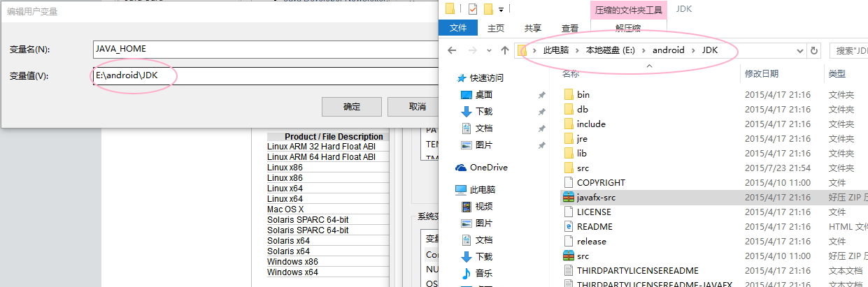Viewport: 868px width, 287px height.
Task: Select the lib folder icon
Action: (568, 153)
